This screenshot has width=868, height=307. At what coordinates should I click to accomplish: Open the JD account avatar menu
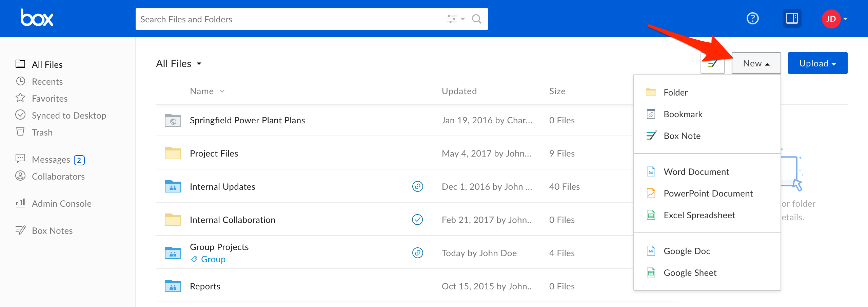(x=834, y=19)
